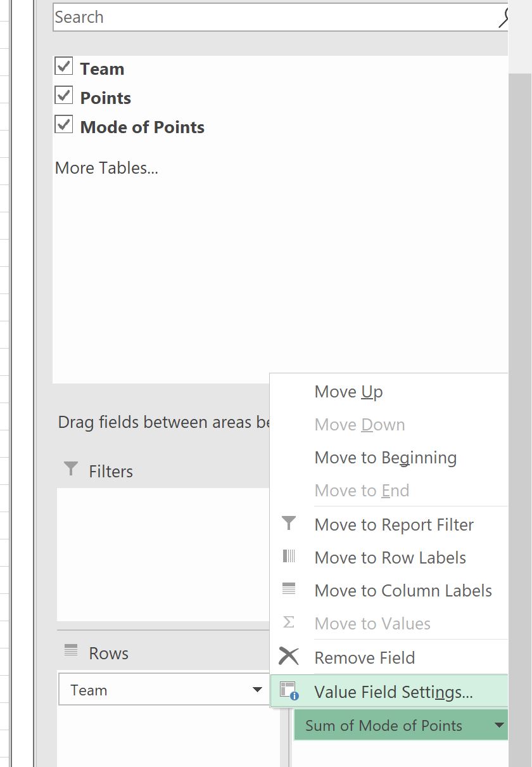Screen dimensions: 532x767
Task: Select Move to Beginning from the menu
Action: coord(385,457)
